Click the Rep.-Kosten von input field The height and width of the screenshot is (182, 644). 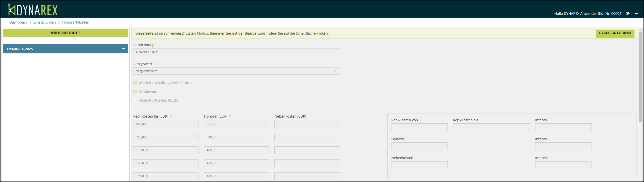pyautogui.click(x=419, y=127)
